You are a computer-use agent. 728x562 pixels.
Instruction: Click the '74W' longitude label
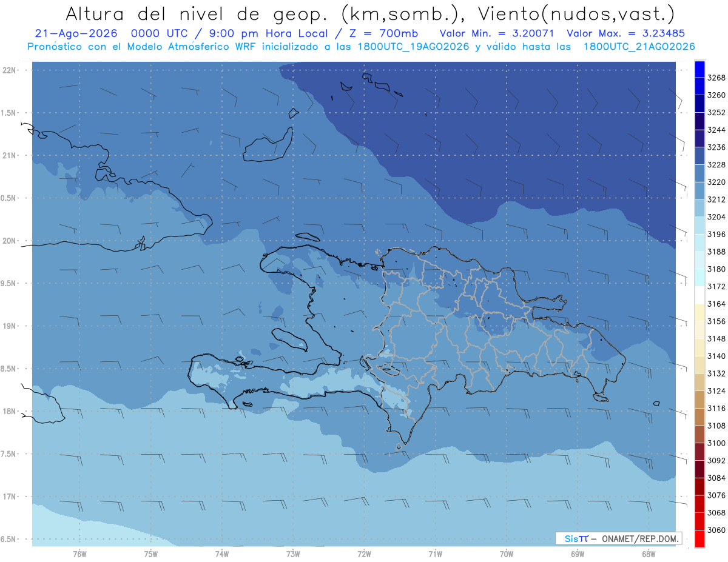point(222,554)
